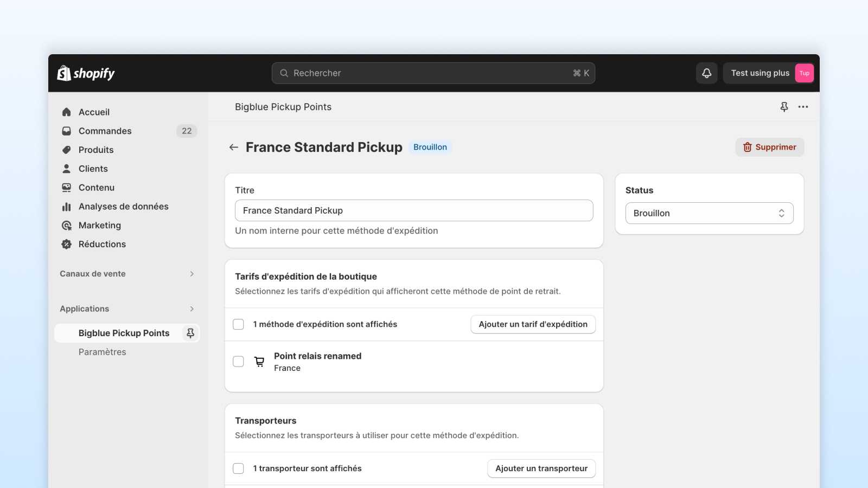The width and height of the screenshot is (868, 488).
Task: Click the pink Tup avatar
Action: point(805,73)
